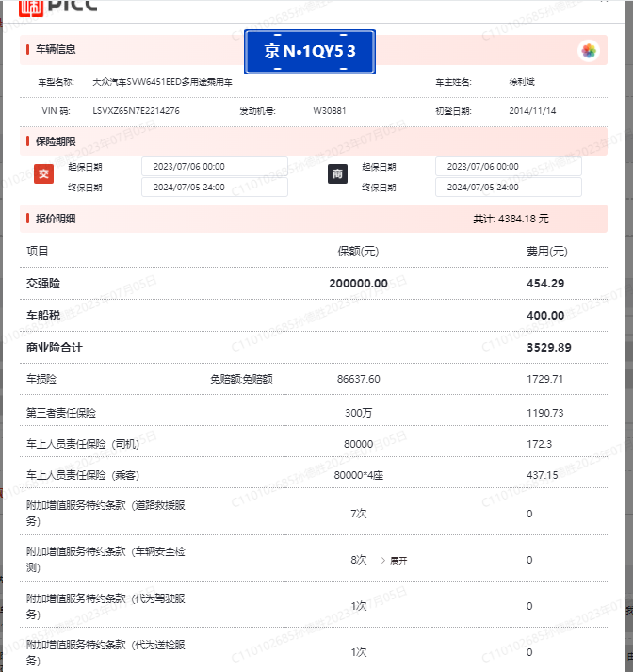
Task: Click the 第三者责任保险 row label
Action: [61, 413]
